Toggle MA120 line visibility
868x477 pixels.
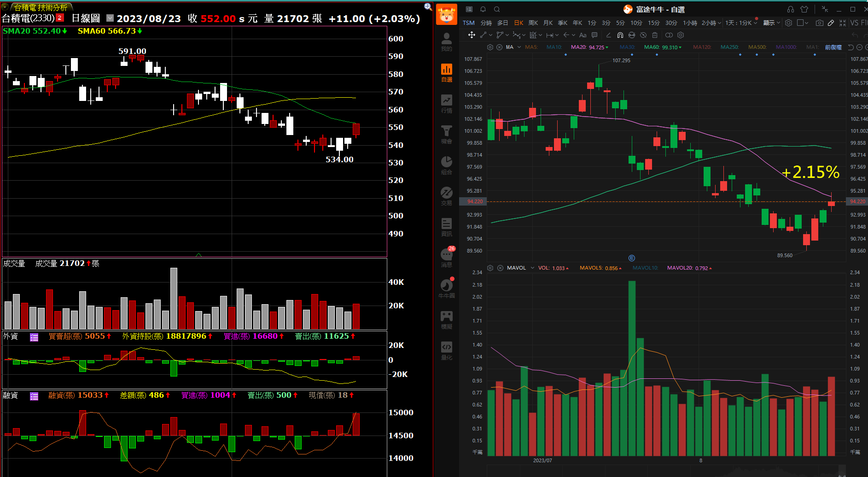pyautogui.click(x=702, y=47)
